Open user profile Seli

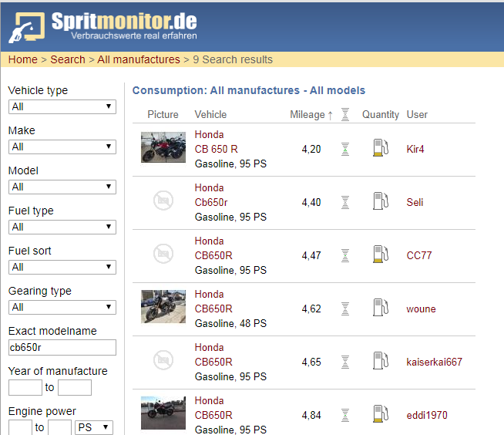click(415, 202)
